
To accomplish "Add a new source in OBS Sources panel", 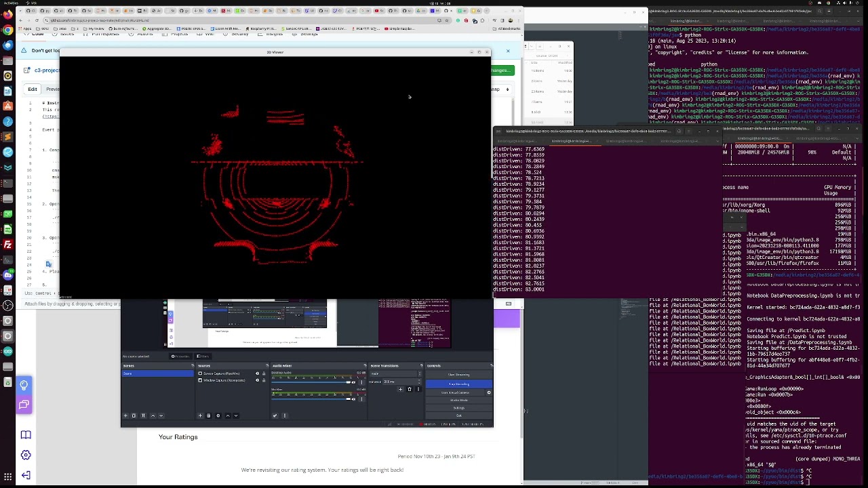I will (x=200, y=415).
